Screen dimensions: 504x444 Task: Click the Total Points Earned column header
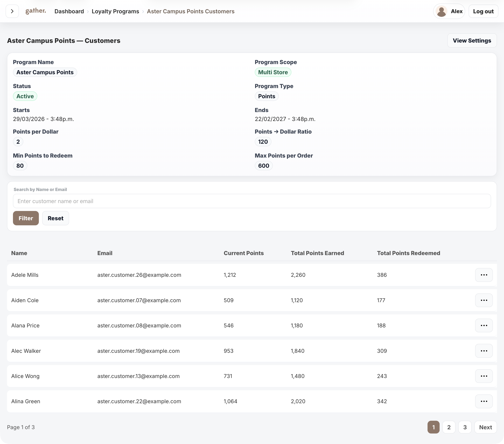tap(317, 253)
